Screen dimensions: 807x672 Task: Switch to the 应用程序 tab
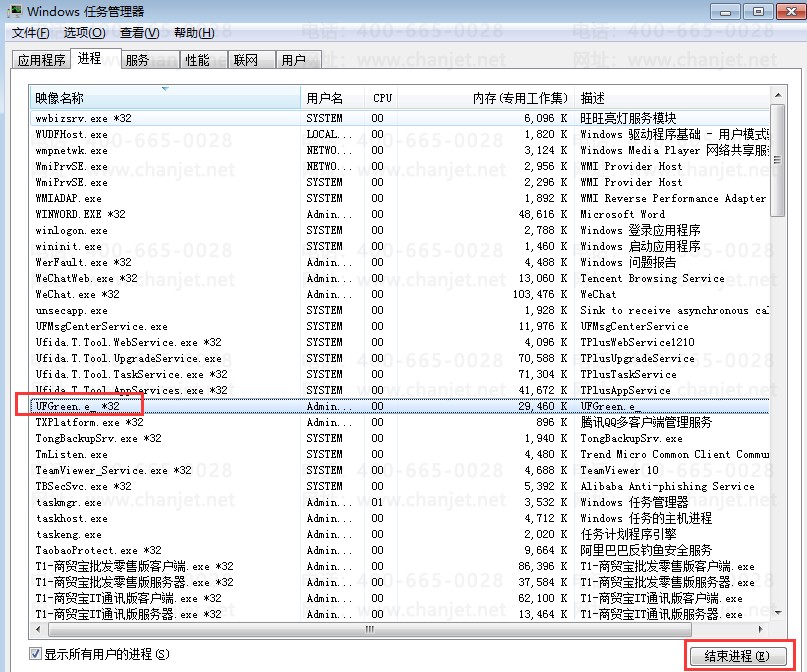[42, 60]
